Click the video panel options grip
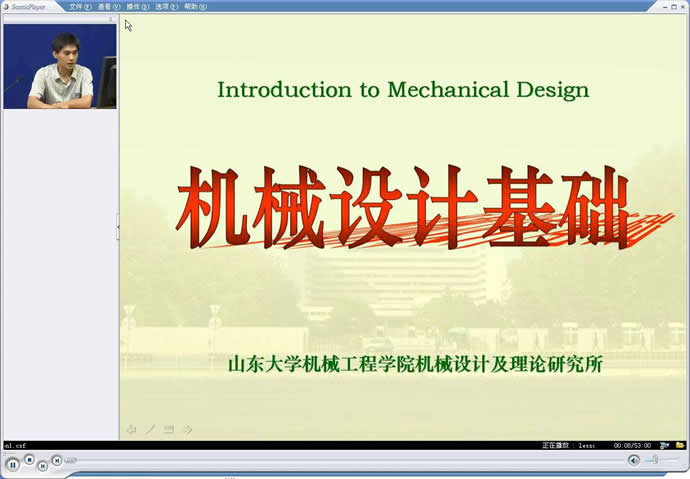This screenshot has width=690, height=479. (x=110, y=19)
